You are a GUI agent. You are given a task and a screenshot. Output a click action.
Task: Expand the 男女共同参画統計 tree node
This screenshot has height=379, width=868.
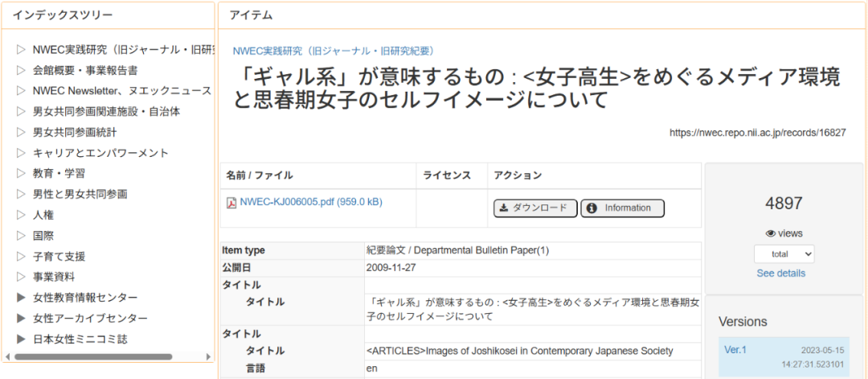(22, 133)
